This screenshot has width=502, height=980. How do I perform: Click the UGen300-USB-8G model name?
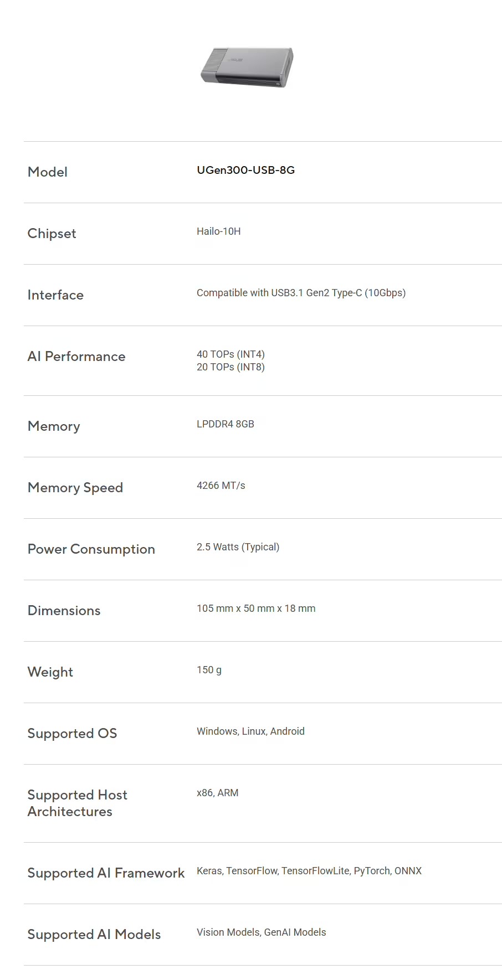click(x=245, y=170)
